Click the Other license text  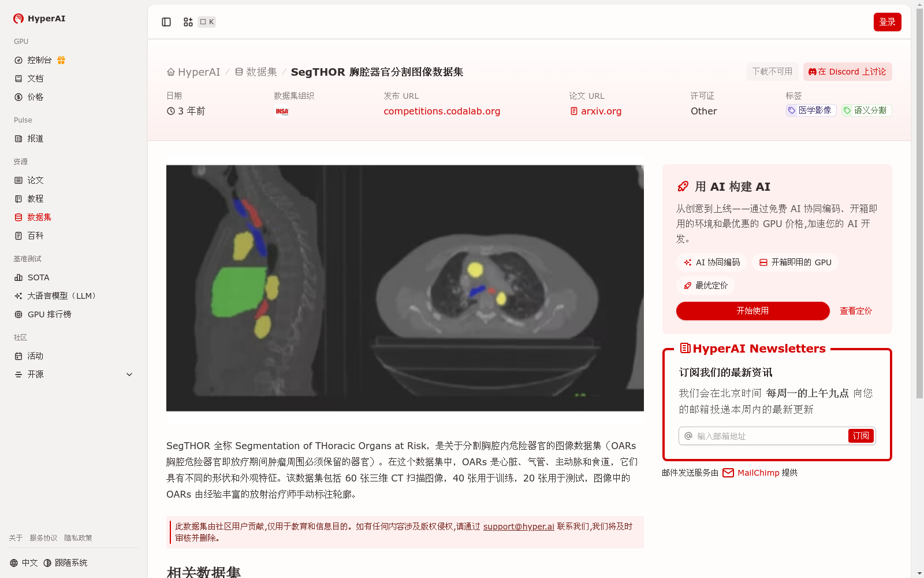coord(704,111)
